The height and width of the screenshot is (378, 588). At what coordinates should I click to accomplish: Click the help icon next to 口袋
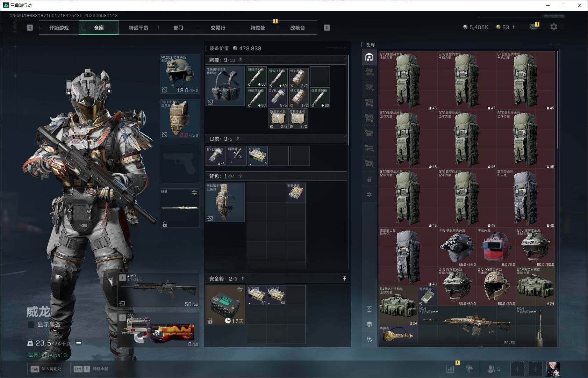click(237, 139)
